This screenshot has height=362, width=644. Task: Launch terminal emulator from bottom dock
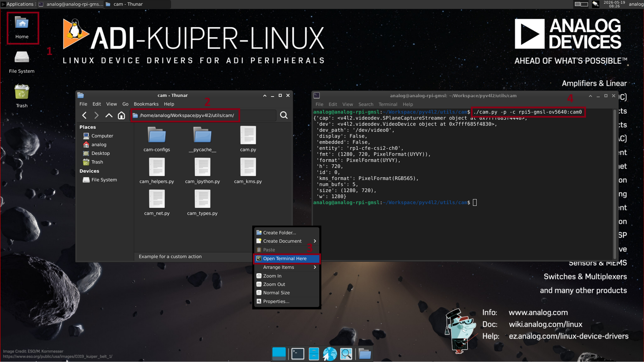coord(298,354)
